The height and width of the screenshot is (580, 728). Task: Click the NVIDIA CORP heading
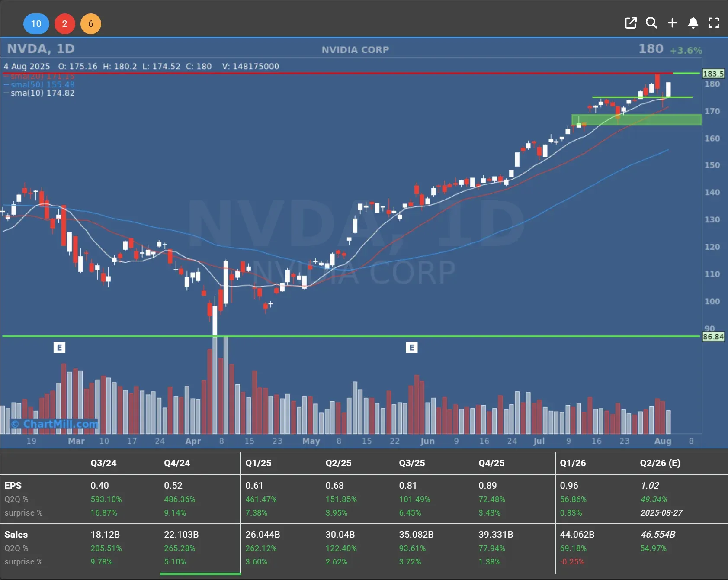point(355,50)
